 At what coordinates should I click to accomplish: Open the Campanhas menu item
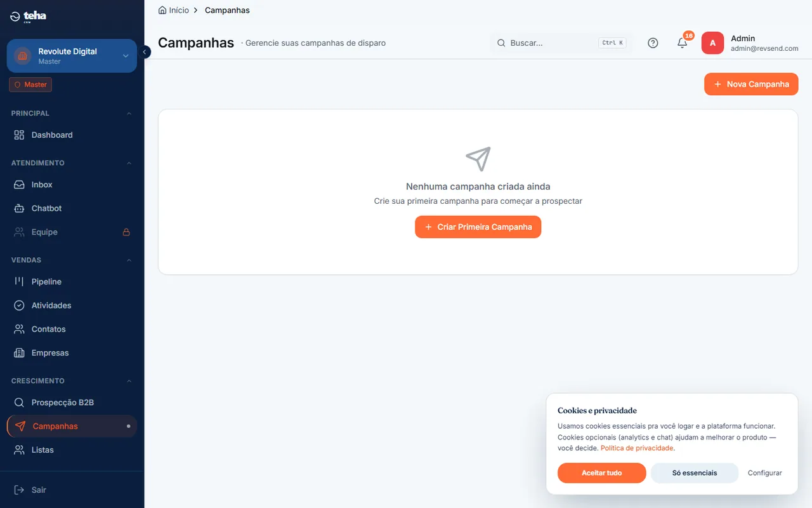(x=72, y=426)
